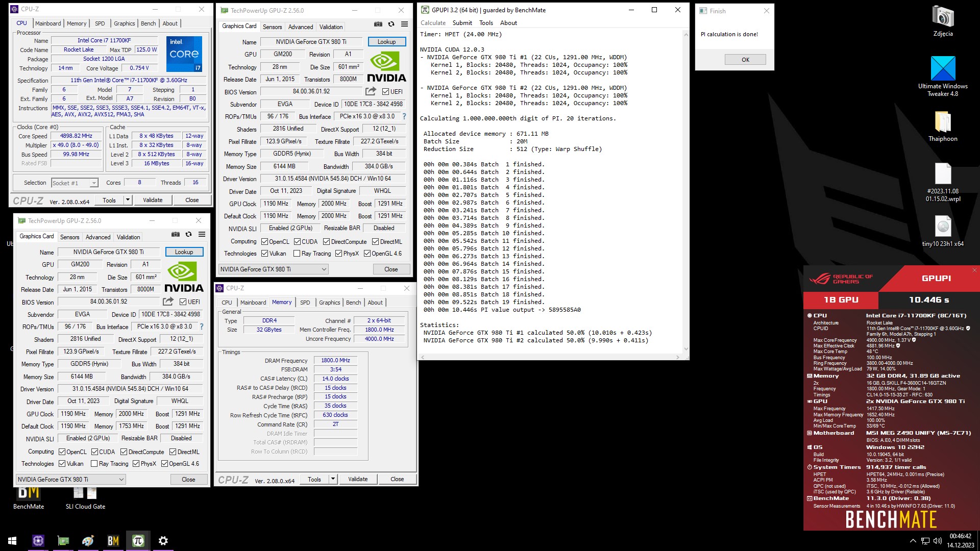Toggle DirectML checkbox in upper GPU-Z

[375, 242]
